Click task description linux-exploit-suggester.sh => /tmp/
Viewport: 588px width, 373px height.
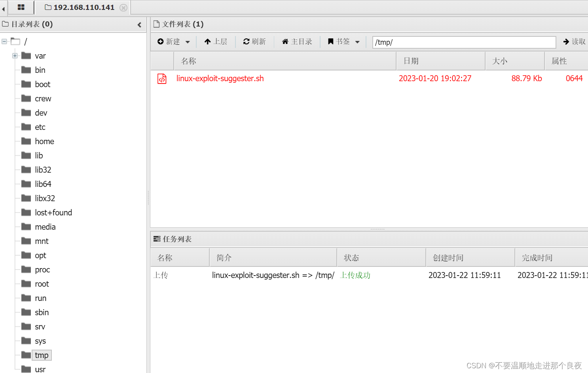273,275
